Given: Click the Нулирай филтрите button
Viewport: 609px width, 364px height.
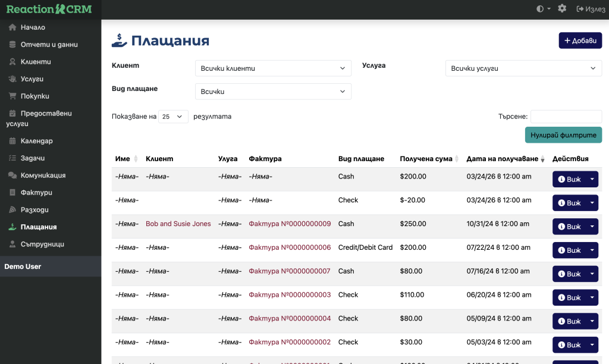Looking at the screenshot, I should pos(563,135).
